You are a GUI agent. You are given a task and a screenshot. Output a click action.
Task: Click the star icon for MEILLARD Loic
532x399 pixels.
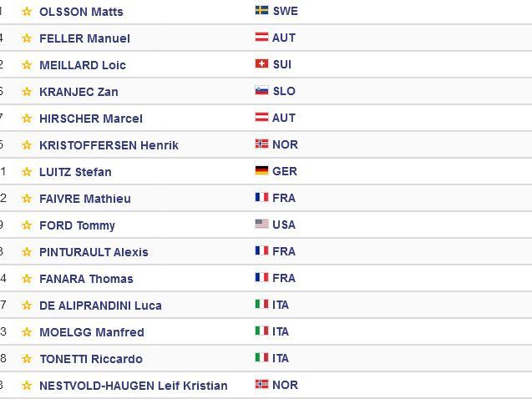click(27, 65)
